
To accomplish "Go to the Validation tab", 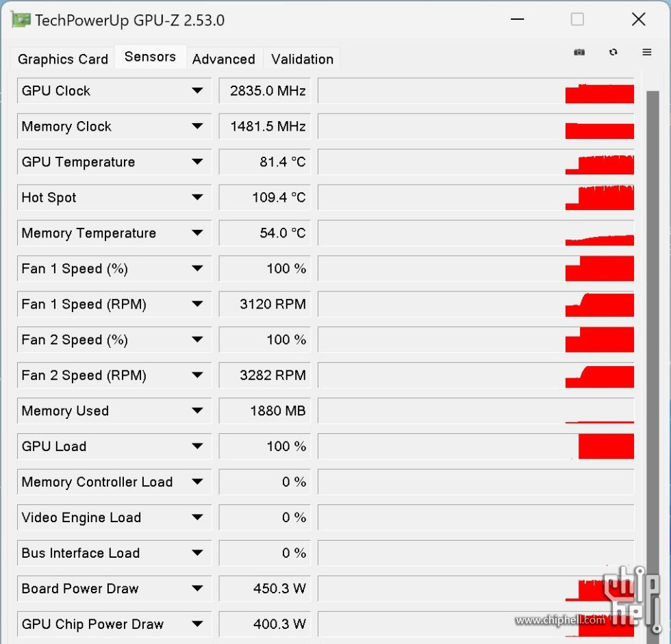I will click(x=302, y=59).
